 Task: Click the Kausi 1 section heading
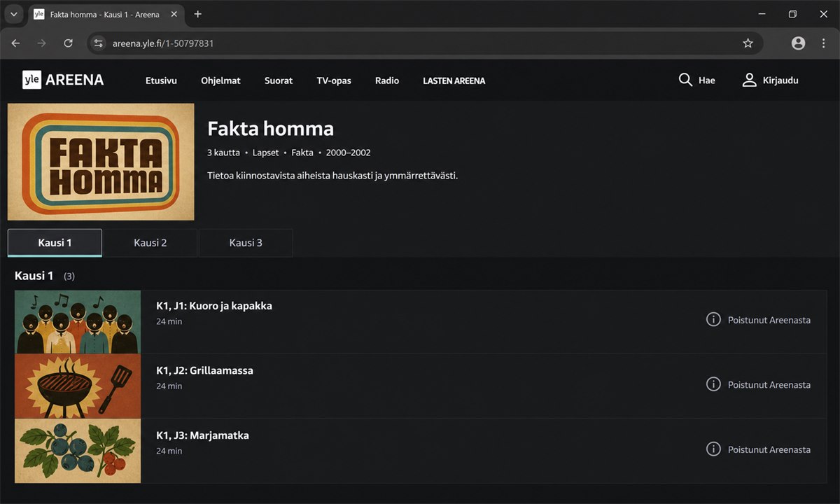[x=34, y=276]
